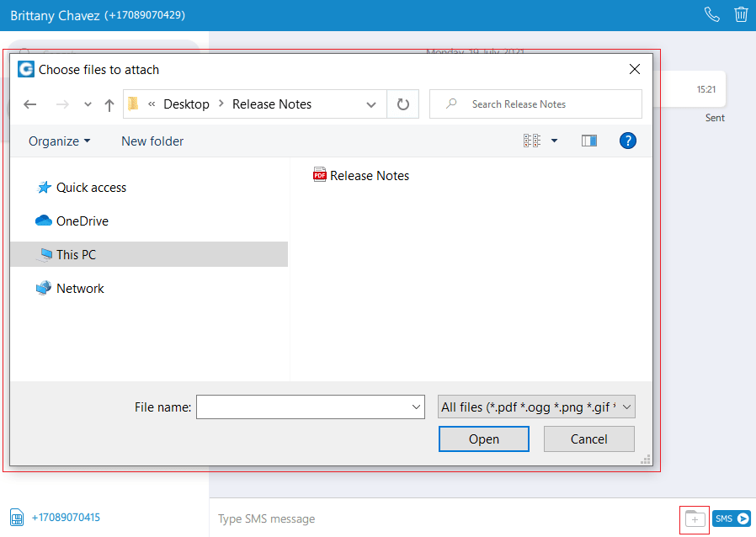Open the view options dropdown arrow
This screenshot has height=537, width=756.
pos(555,141)
